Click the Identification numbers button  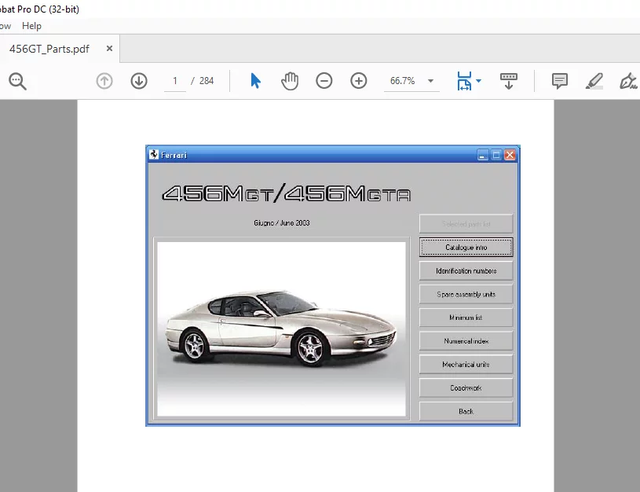point(466,271)
